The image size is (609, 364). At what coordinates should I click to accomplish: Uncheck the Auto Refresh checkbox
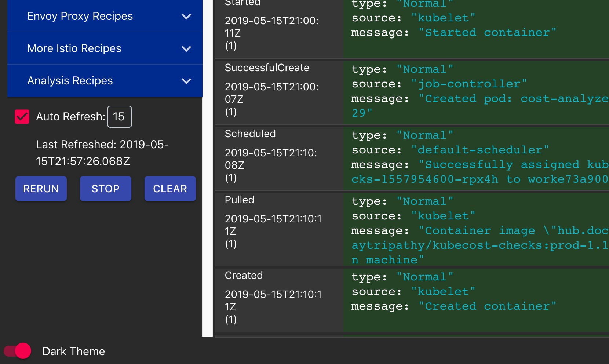click(22, 117)
